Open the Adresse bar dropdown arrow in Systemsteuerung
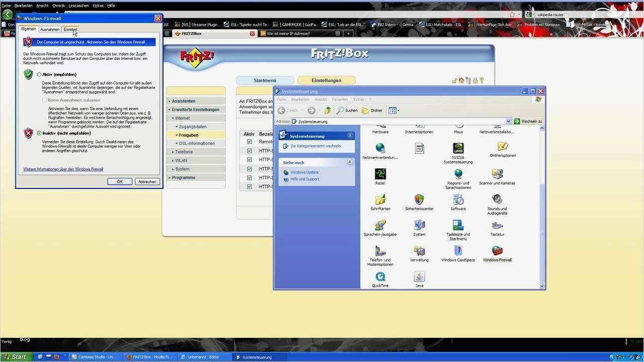Viewport: 644px width, 362px height. (509, 121)
